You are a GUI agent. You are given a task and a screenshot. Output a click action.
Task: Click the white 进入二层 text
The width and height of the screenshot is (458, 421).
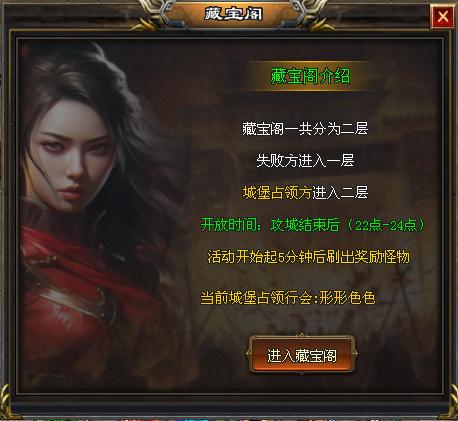pyautogui.click(x=340, y=193)
